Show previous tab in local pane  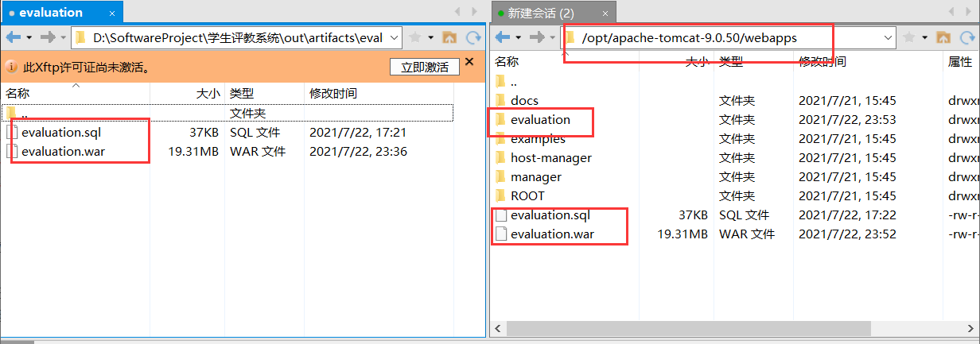point(457,12)
